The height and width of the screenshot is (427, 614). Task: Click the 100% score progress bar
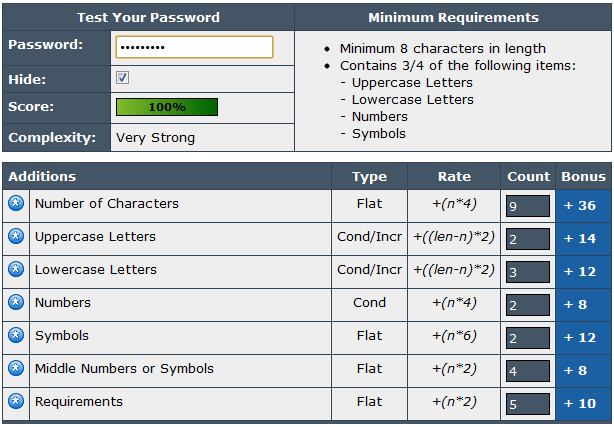167,107
